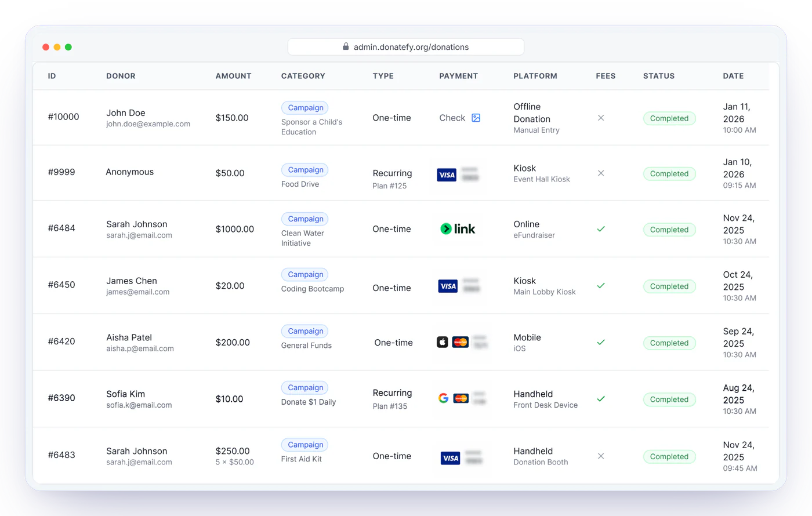Click the admin.donatefy.org/donations address bar
The height and width of the screenshot is (516, 812).
coord(406,47)
